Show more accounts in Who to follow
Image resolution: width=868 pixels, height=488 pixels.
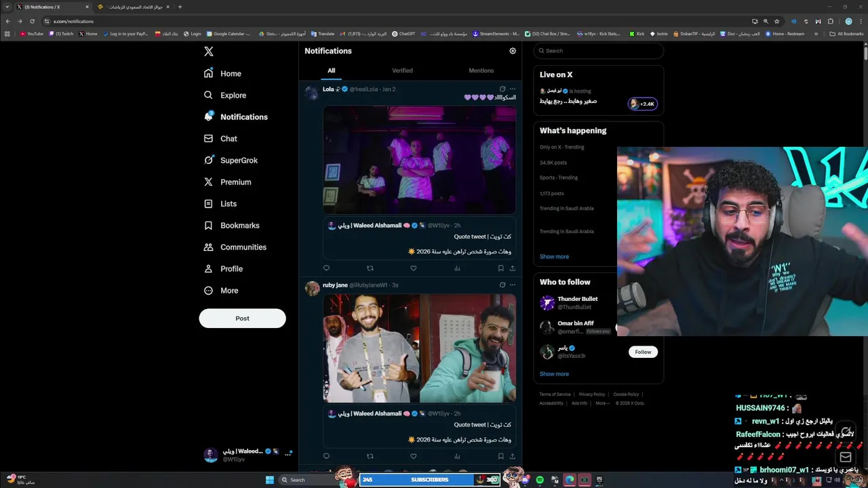(x=554, y=374)
